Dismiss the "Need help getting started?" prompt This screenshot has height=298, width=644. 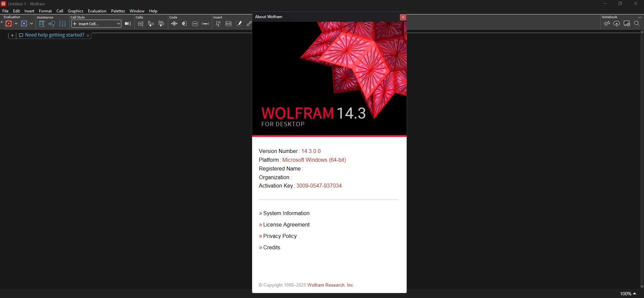coord(88,36)
